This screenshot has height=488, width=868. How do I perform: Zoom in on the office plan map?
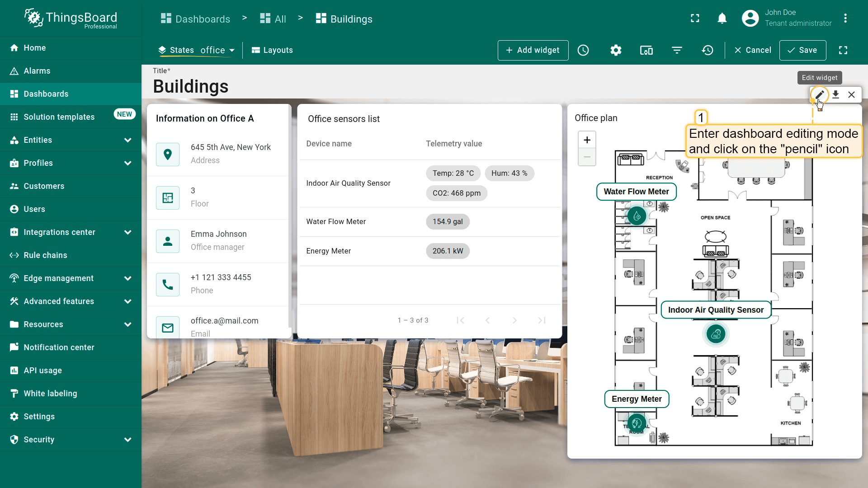[x=587, y=140]
